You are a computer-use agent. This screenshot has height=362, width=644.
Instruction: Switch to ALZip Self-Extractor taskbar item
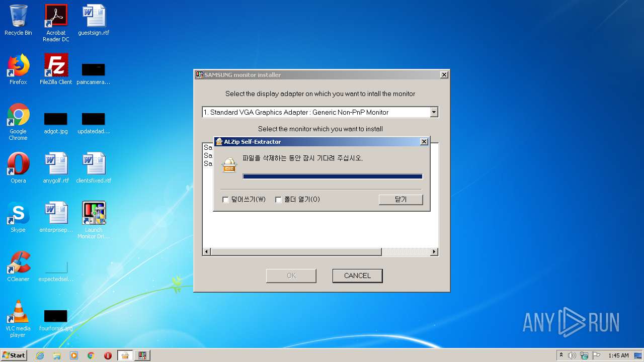pyautogui.click(x=125, y=355)
